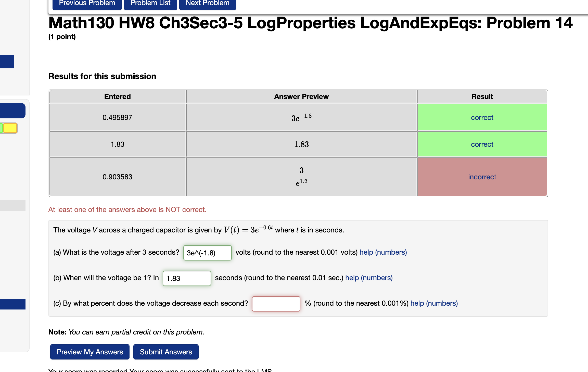The height and width of the screenshot is (372, 588).
Task: Click the correct cell for the 1.83 row
Action: tap(482, 144)
